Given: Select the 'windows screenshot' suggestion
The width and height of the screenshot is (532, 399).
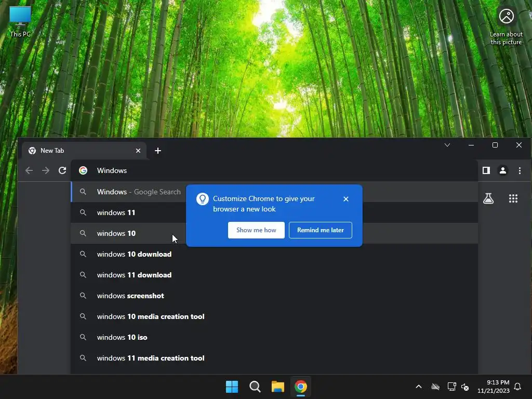Looking at the screenshot, I should (x=274, y=296).
